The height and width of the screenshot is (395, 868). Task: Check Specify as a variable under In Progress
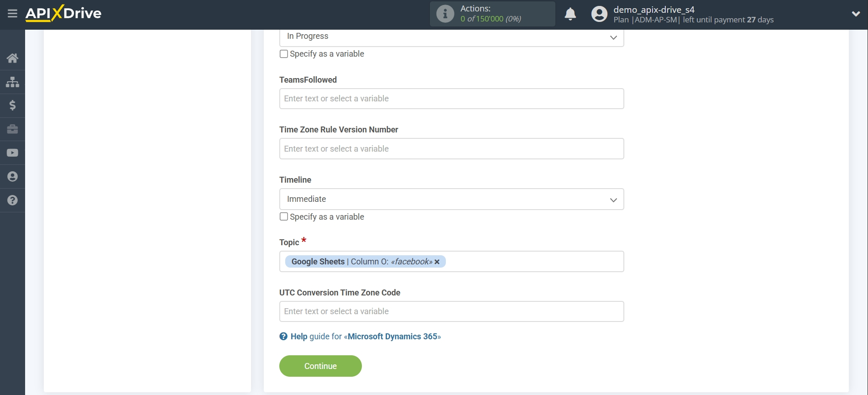284,54
